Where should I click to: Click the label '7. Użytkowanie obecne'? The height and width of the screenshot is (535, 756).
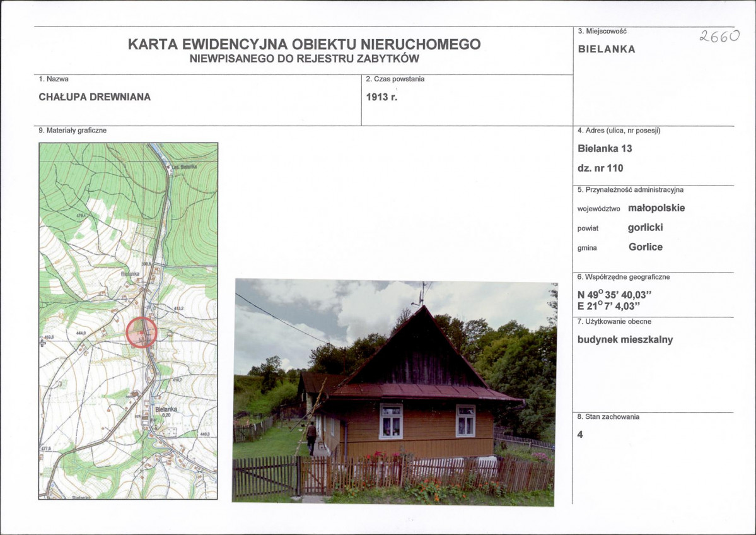tap(614, 322)
